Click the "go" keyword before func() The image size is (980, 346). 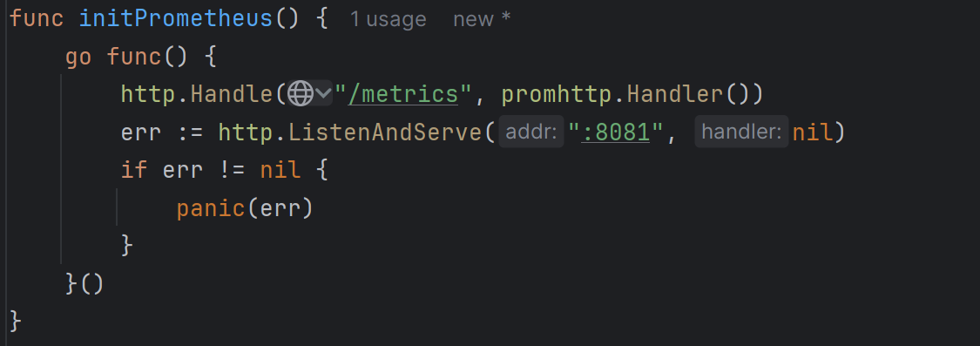(x=78, y=58)
